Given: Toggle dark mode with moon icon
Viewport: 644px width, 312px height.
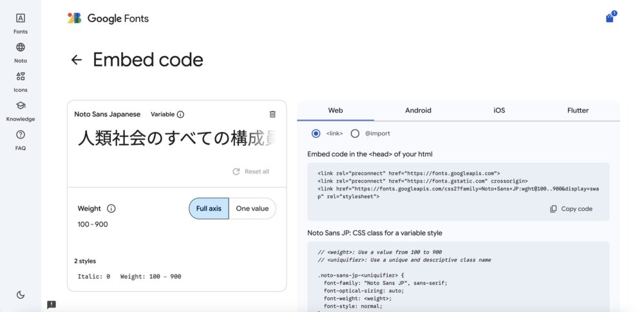Looking at the screenshot, I should click(21, 295).
